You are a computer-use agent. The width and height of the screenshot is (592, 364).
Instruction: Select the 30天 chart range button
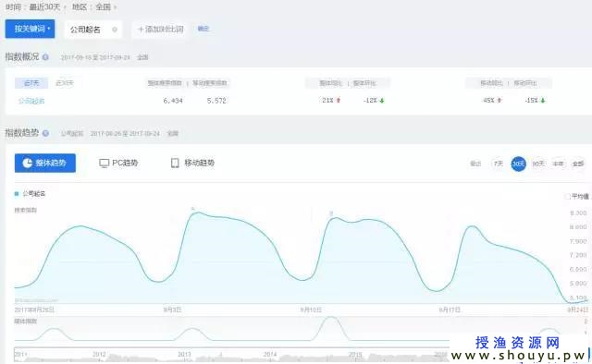(x=518, y=164)
